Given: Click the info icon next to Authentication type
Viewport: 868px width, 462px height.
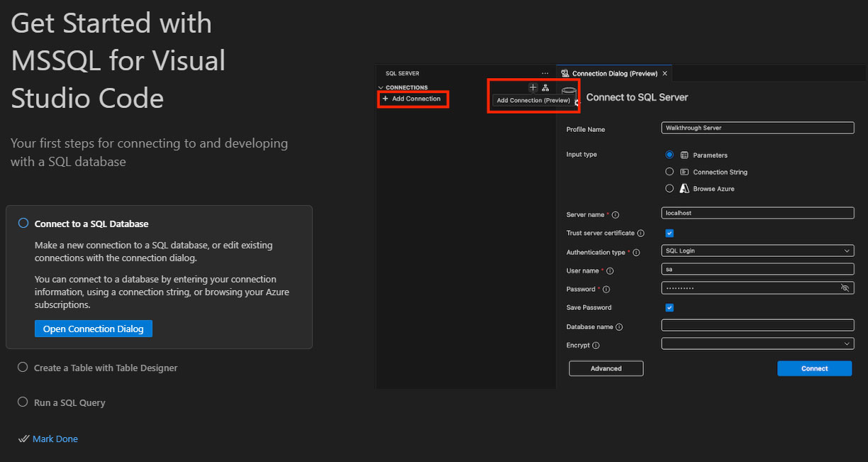Looking at the screenshot, I should click(x=636, y=253).
